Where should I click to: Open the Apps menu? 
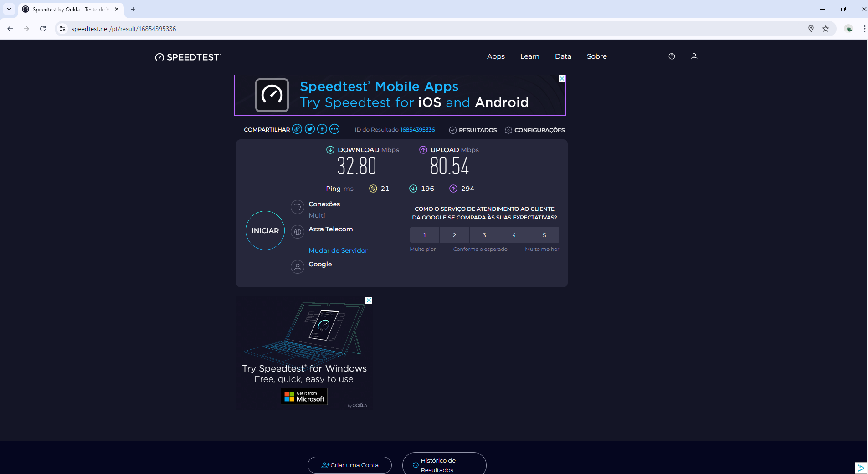click(x=496, y=56)
